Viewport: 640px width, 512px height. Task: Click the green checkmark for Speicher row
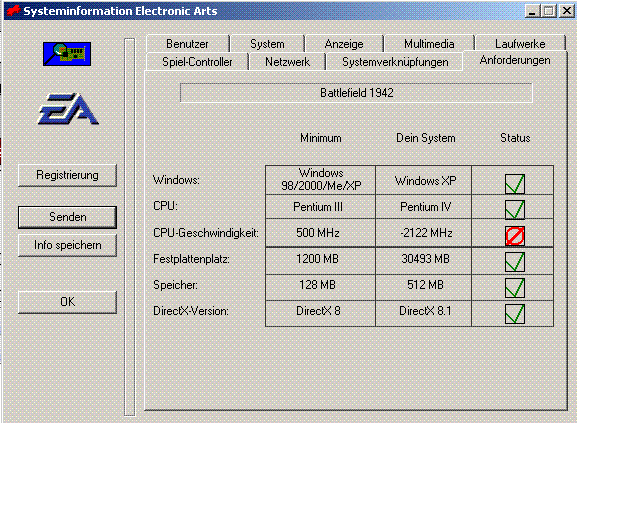[x=515, y=288]
